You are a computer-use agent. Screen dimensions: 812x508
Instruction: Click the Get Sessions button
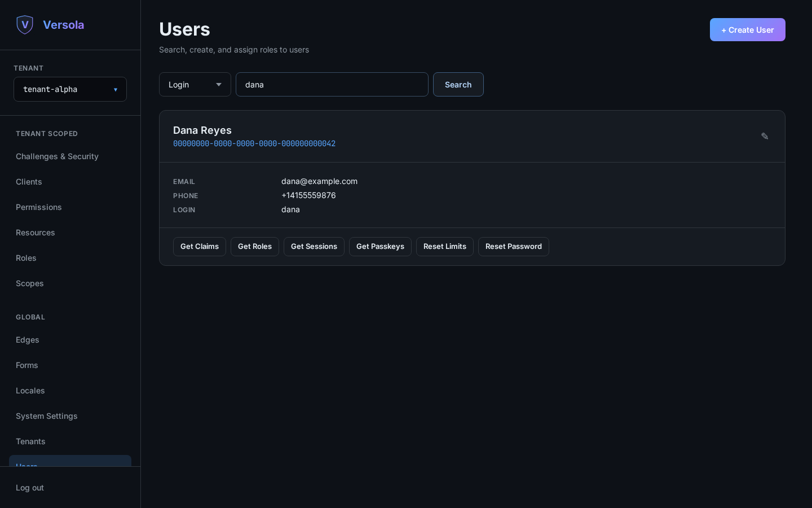(314, 247)
